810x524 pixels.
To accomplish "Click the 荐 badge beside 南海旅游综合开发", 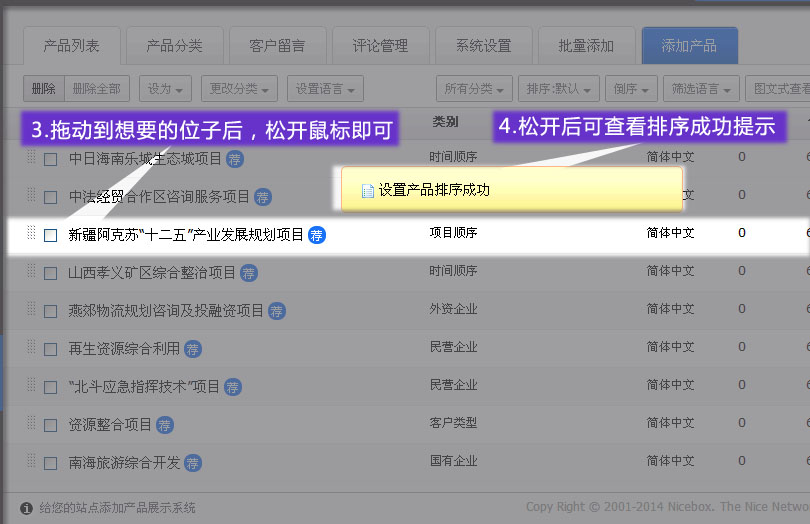I will (193, 463).
